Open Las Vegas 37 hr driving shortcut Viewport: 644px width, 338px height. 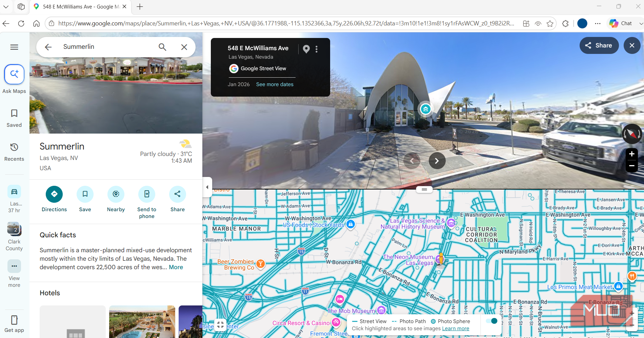14,199
